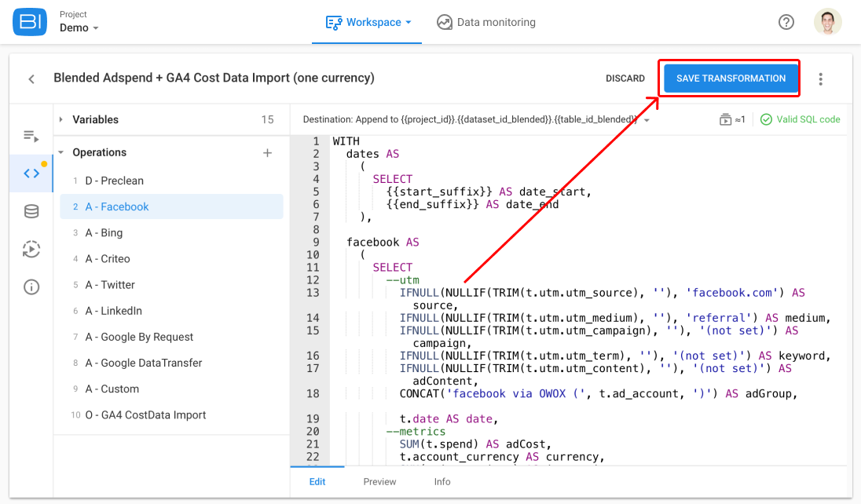This screenshot has width=861, height=504.
Task: Open the run history sidebar icon
Action: click(31, 250)
